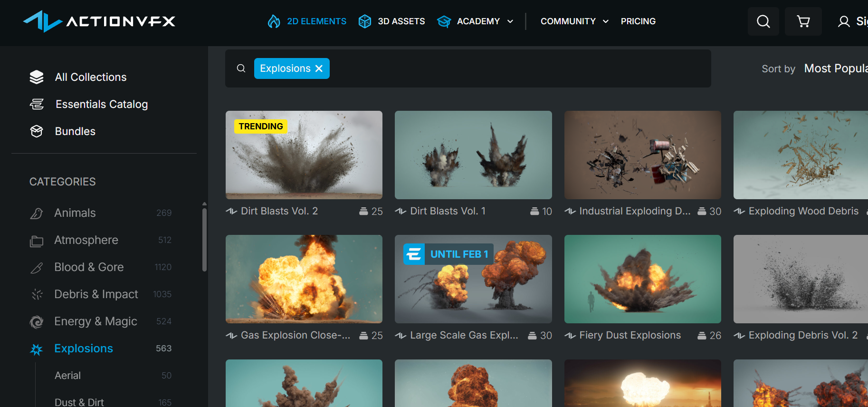Remove the Explosions filter tag

click(319, 68)
